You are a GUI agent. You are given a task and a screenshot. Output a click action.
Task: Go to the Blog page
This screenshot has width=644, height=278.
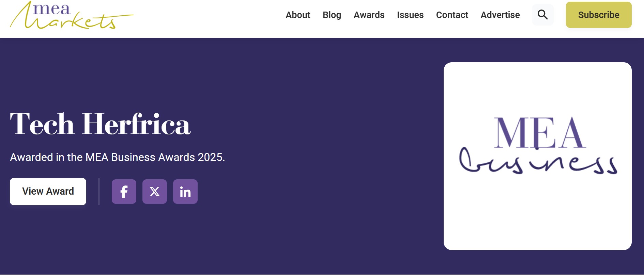click(x=332, y=15)
